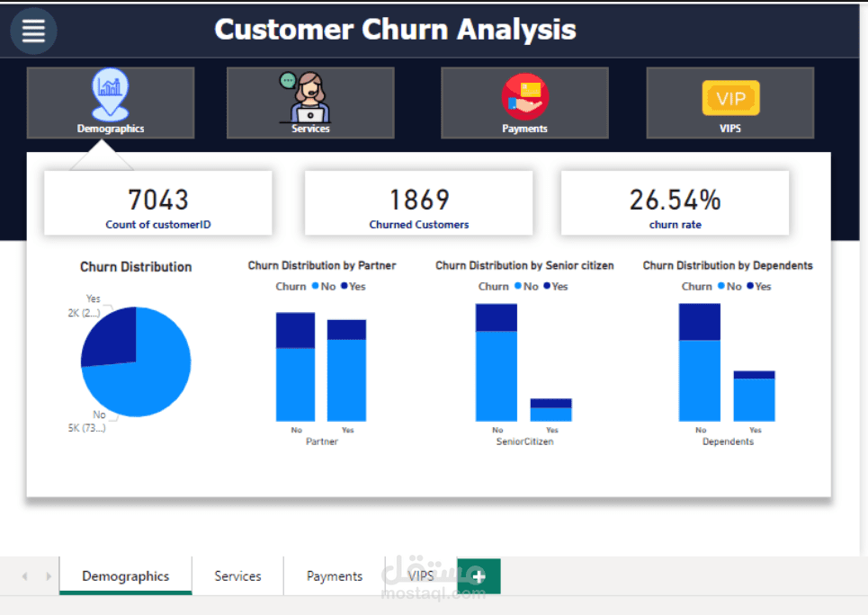This screenshot has width=868, height=615.
Task: Click the 1869 Churned Customers card
Action: tap(418, 202)
